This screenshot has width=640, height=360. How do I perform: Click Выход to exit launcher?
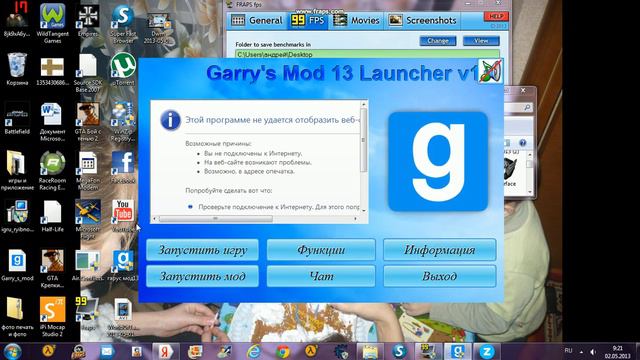coord(440,276)
